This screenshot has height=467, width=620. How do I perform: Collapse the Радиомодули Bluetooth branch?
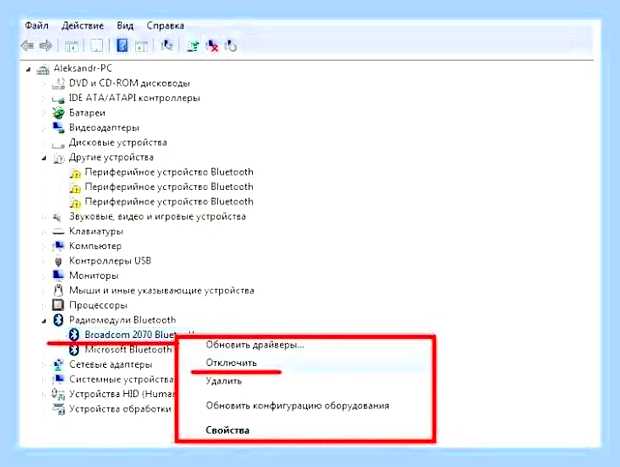(x=44, y=320)
